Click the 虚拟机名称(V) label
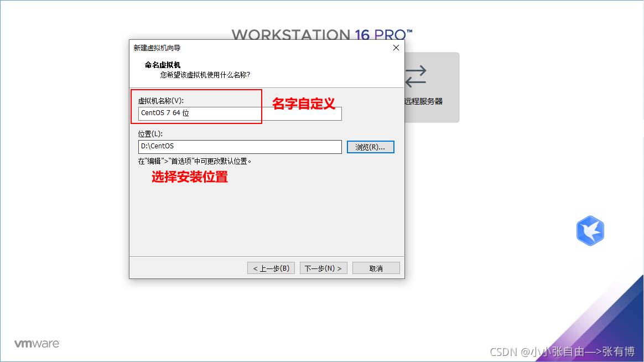 (x=160, y=101)
